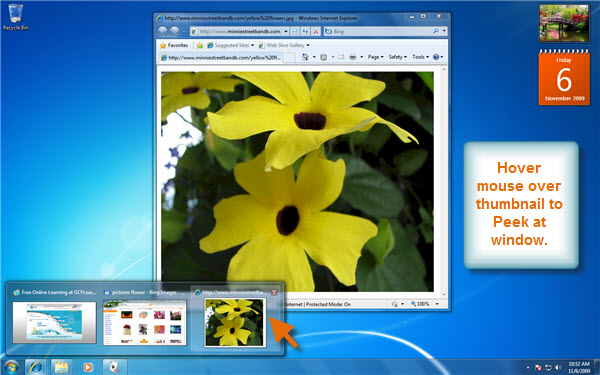The width and height of the screenshot is (600, 375).
Task: Open the search provider dropdown arrow
Action: coord(444,31)
